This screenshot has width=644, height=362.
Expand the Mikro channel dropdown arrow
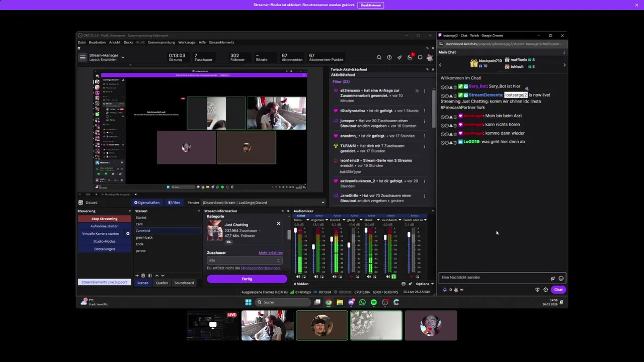[x=308, y=220]
